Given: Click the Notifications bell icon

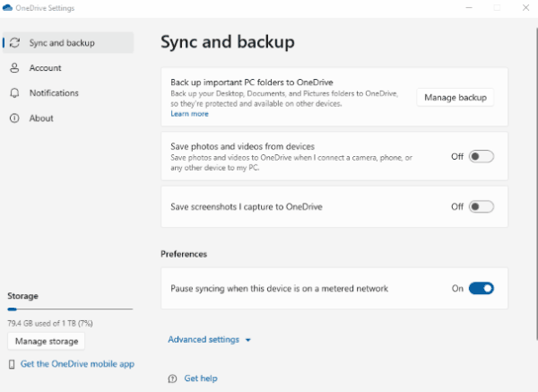Looking at the screenshot, I should [14, 93].
